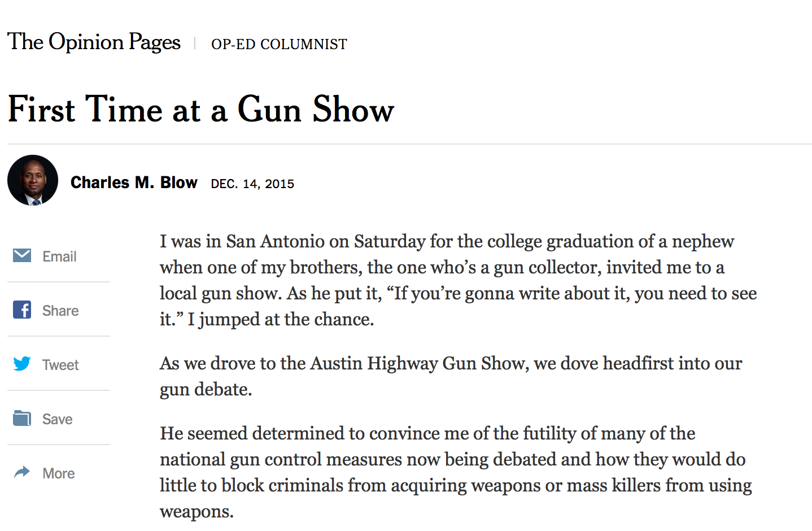This screenshot has width=812, height=531.
Task: Open Charles M. Blow's author photo
Action: (33, 180)
